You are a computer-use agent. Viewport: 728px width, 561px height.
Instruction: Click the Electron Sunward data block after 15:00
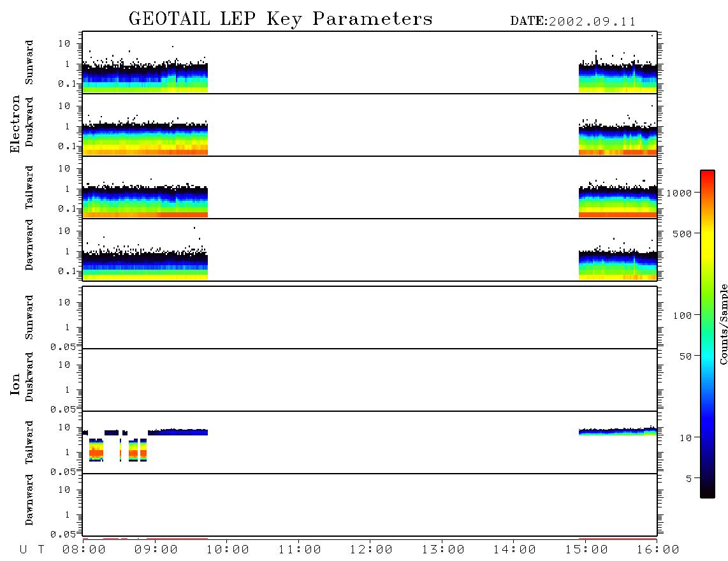(x=618, y=78)
